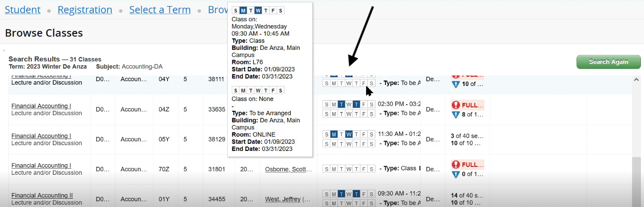Open the Financial Accounting II course link
Image resolution: width=644 pixels, height=207 pixels.
pyautogui.click(x=42, y=196)
